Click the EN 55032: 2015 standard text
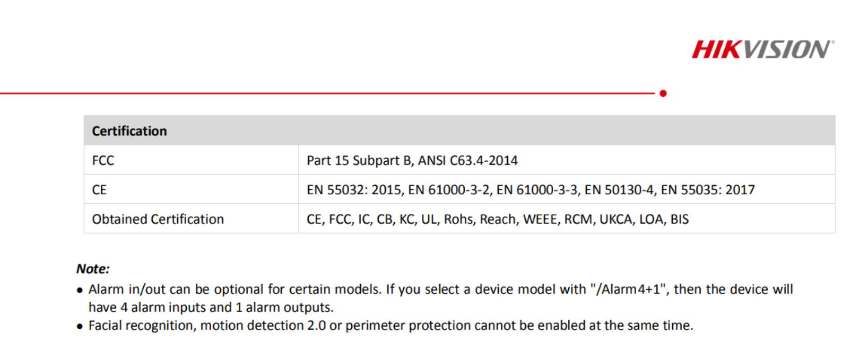The height and width of the screenshot is (347, 868). click(x=354, y=190)
